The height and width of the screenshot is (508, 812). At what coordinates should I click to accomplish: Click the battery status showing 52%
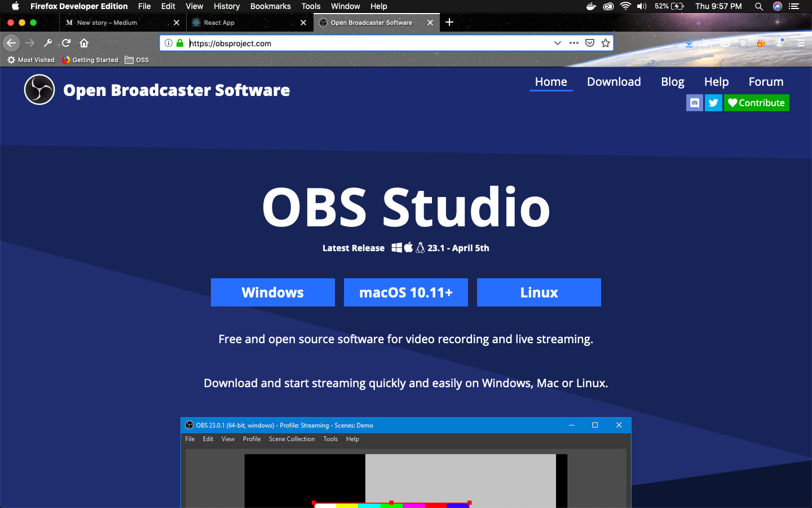coord(669,6)
